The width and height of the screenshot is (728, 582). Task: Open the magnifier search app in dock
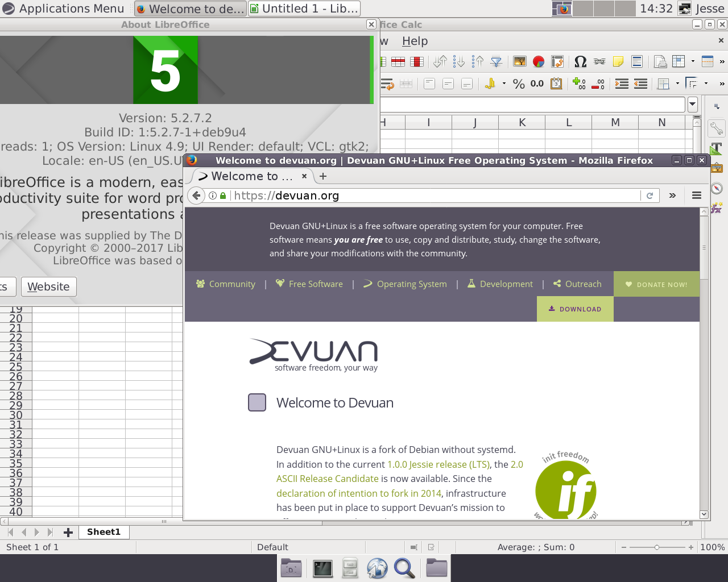pos(404,568)
